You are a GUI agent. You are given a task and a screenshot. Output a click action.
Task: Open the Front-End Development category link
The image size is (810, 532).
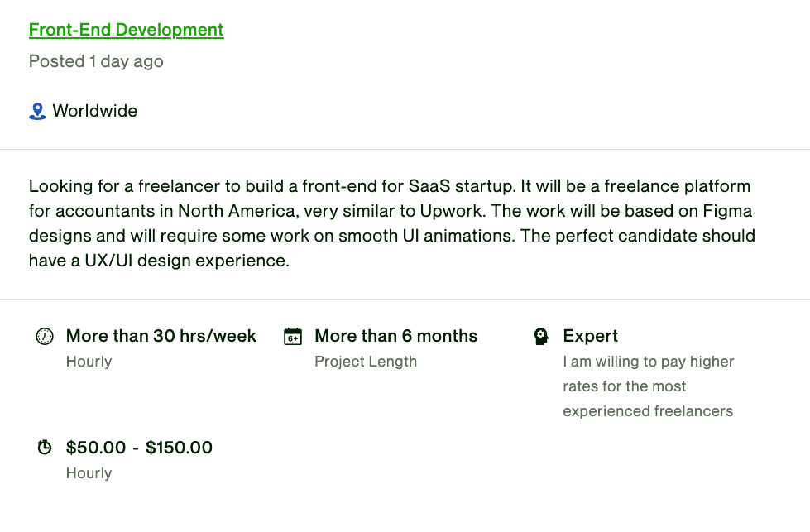click(126, 30)
